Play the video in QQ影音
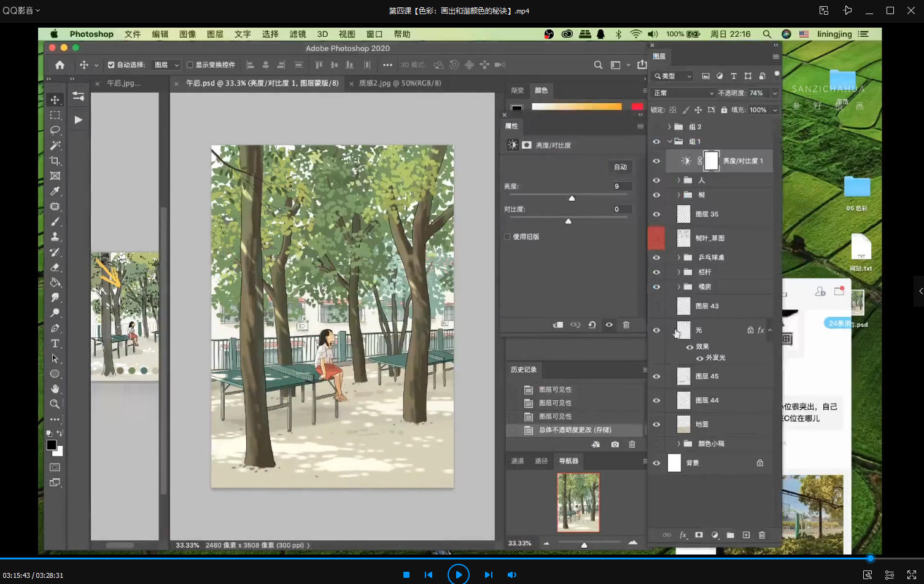 click(x=458, y=575)
